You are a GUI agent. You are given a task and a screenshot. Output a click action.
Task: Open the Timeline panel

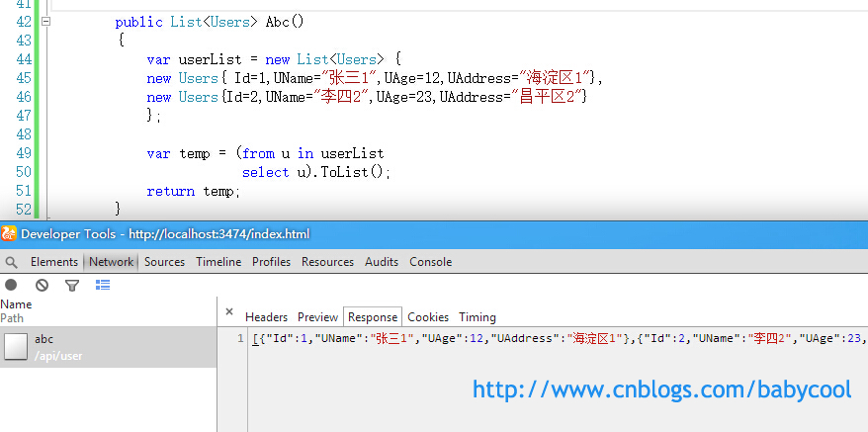point(218,262)
